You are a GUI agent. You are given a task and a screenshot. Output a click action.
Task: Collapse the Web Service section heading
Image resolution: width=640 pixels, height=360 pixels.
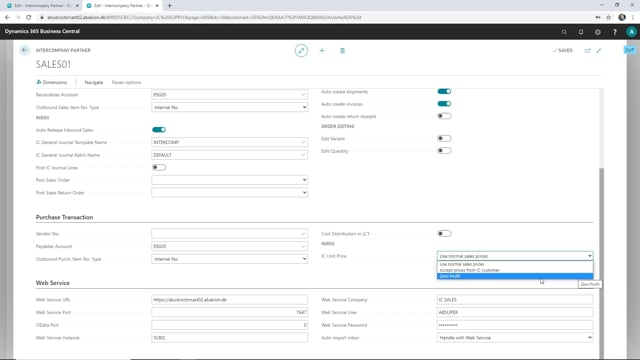tap(53, 283)
